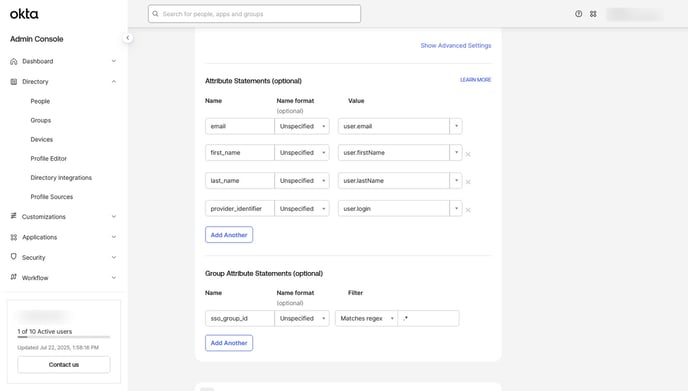The width and height of the screenshot is (688, 391).
Task: Open value dropdown arrow for user.lastName
Action: pos(456,181)
